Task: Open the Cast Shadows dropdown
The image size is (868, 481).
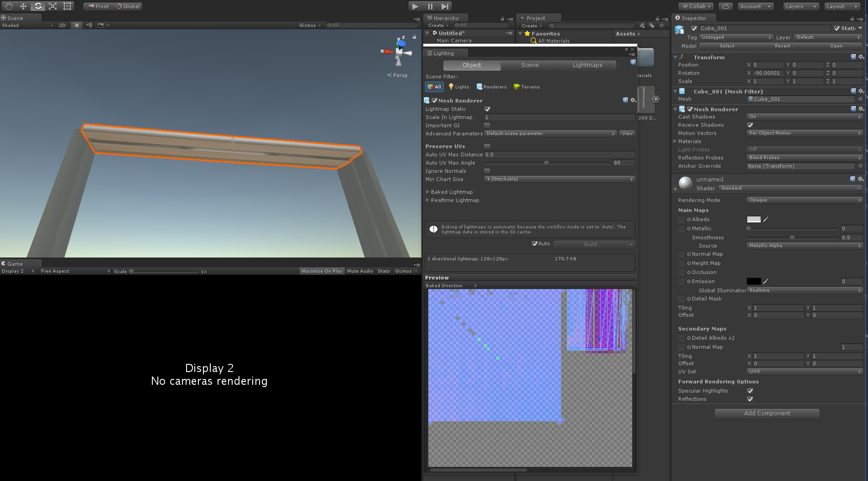Action: click(805, 117)
